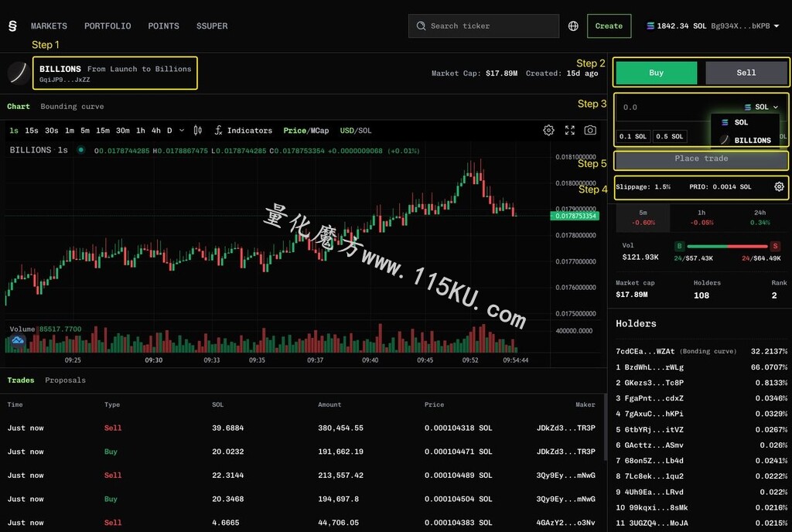
Task: Click the green status dot beside BILLIONS 1s
Action: pos(80,150)
